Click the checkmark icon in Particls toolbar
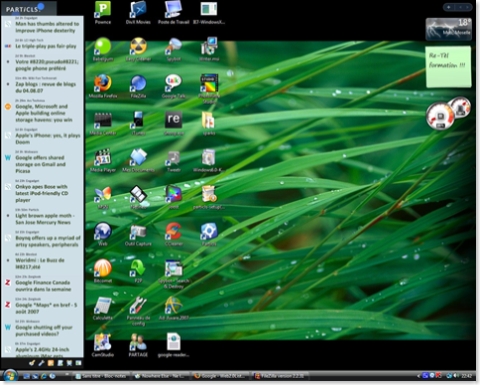Viewport: 480px width, 385px height. click(x=32, y=363)
